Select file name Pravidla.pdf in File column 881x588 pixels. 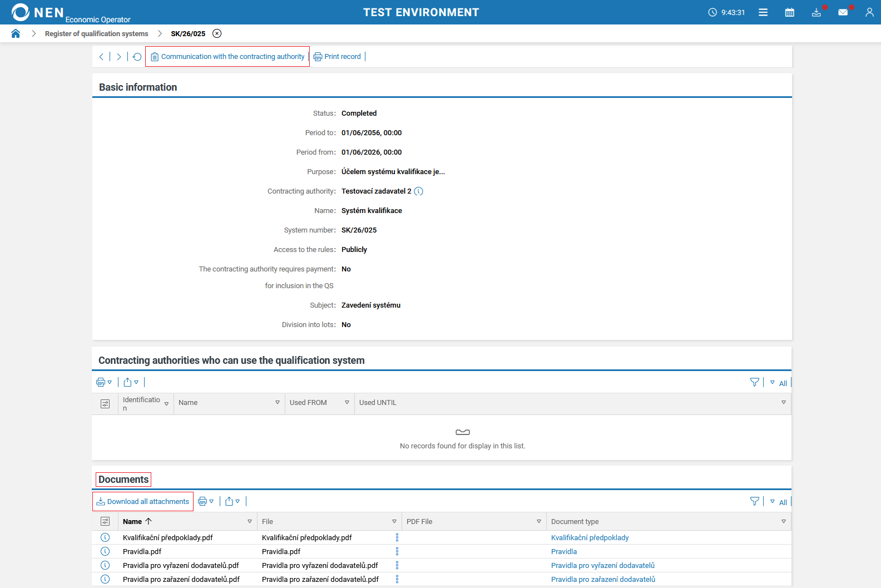[x=281, y=552]
